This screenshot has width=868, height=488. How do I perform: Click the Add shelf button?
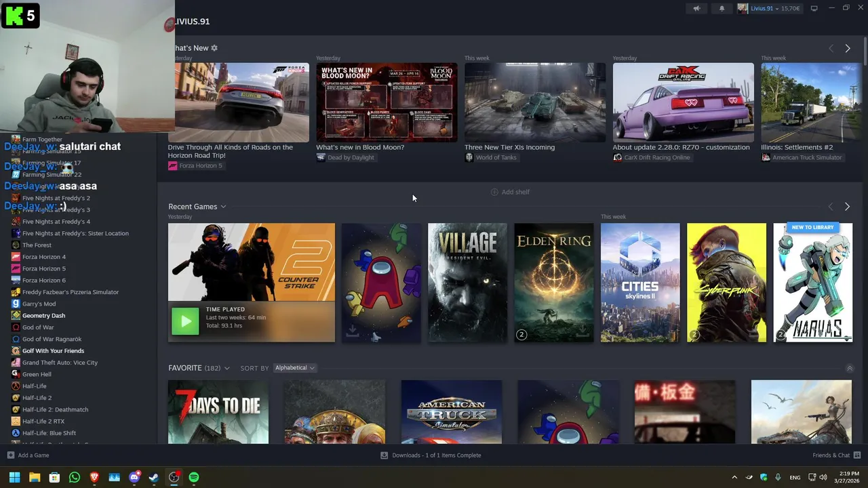510,192
